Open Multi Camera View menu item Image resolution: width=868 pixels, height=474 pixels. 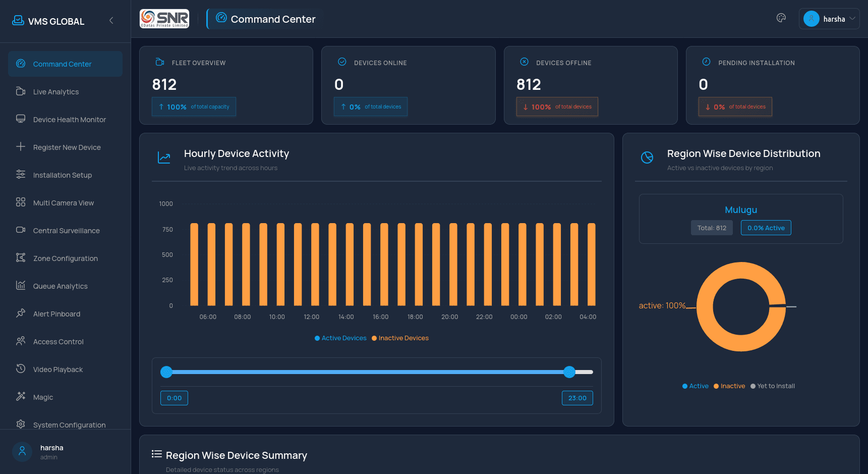click(64, 203)
